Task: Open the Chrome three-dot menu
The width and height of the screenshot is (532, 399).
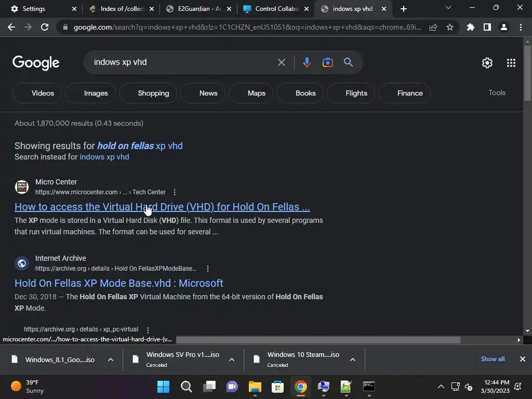Action: point(521,27)
